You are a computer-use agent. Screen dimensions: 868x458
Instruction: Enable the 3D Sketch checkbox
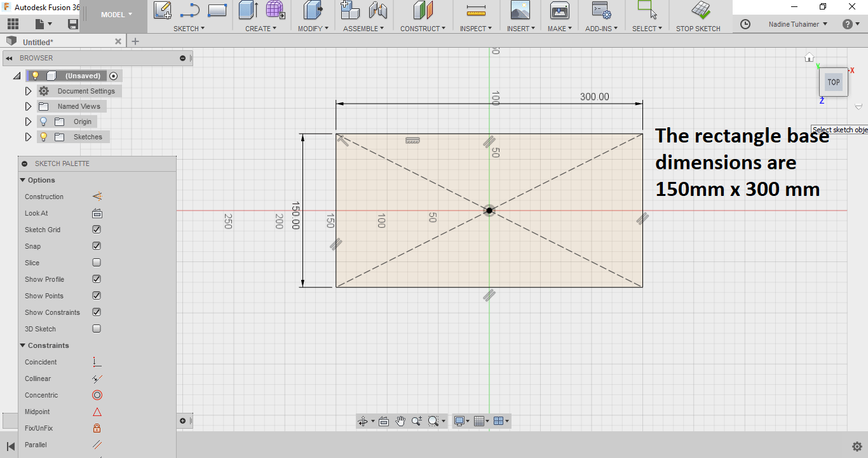97,329
